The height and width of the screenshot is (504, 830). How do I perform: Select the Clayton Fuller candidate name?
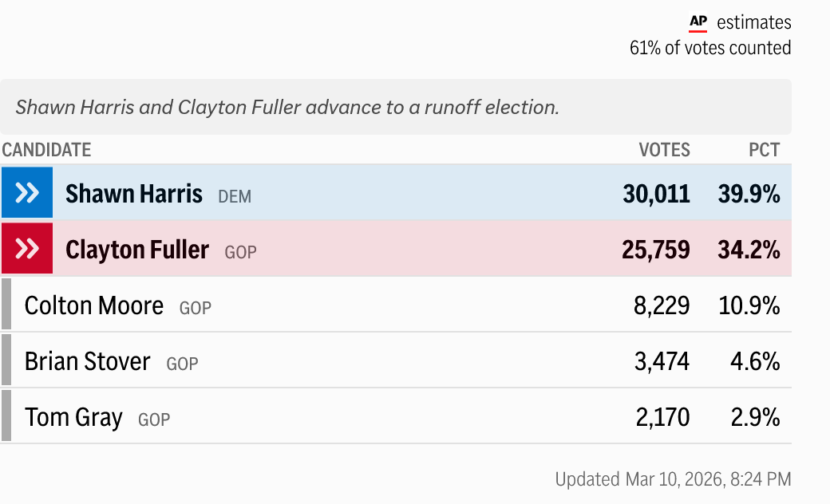point(137,250)
